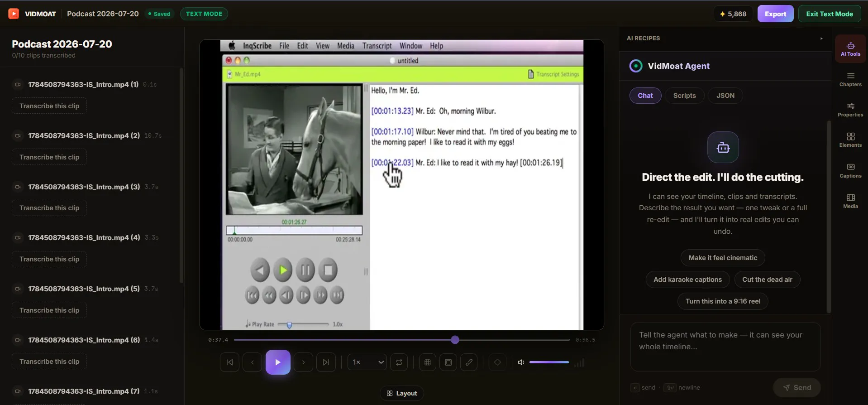868x405 pixels.
Task: Choose the Add karaoke captions suggestion
Action: coord(687,280)
